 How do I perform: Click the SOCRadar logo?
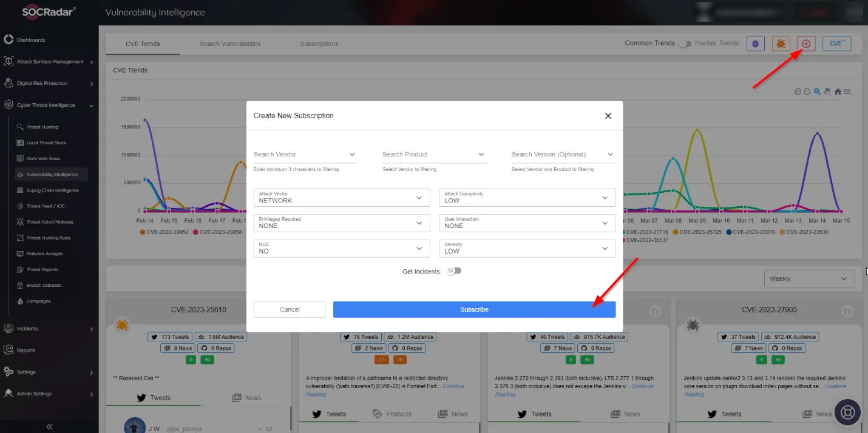click(49, 12)
